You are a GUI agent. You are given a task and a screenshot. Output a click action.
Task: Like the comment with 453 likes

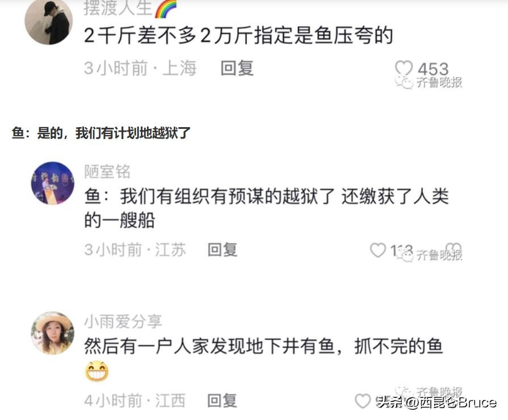[404, 69]
